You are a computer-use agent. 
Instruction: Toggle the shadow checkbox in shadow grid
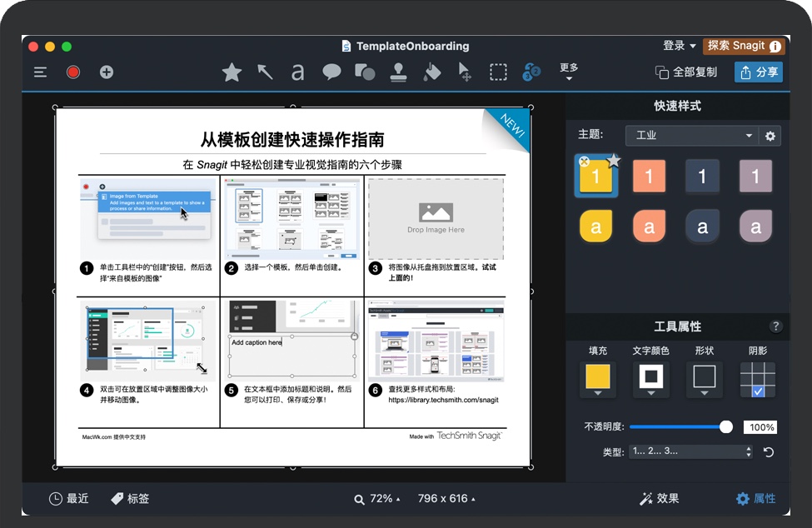click(758, 391)
